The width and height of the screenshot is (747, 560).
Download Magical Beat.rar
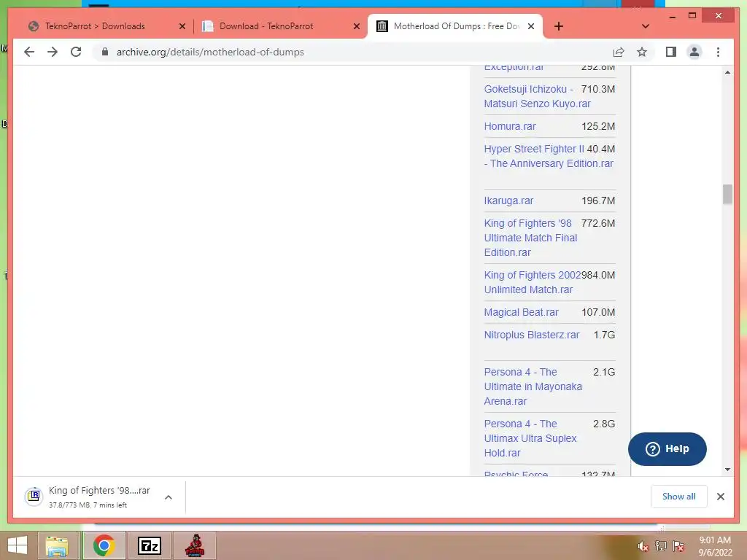pos(521,312)
